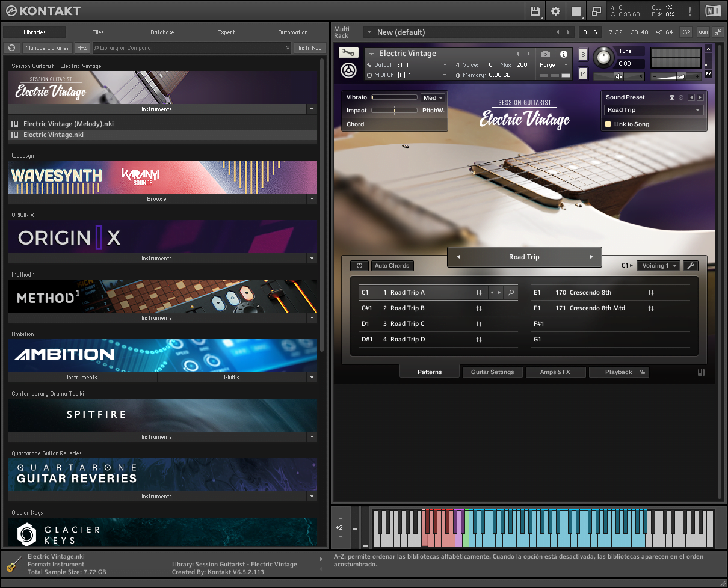Toggle the KSP multi script editor

686,32
